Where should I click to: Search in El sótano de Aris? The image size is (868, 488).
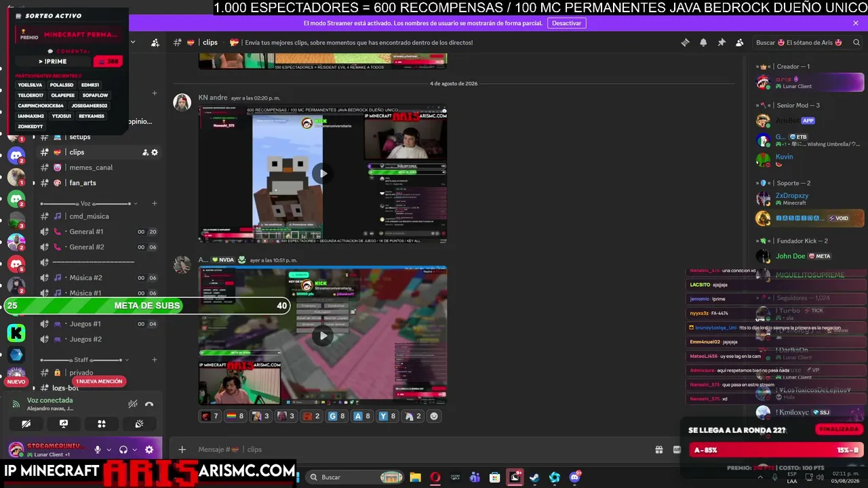tap(806, 42)
